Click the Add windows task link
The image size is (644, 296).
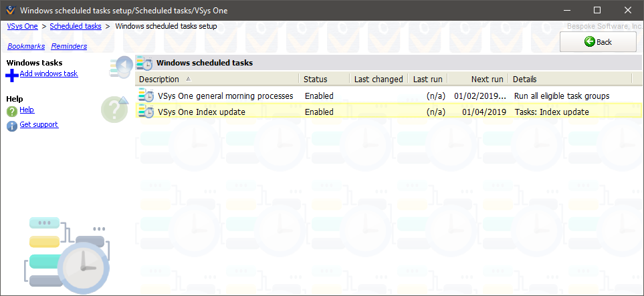pyautogui.click(x=49, y=73)
